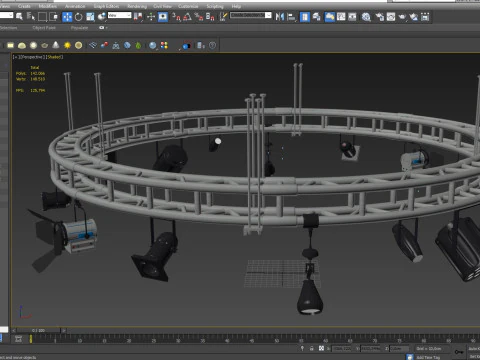Image resolution: width=480 pixels, height=360 pixels.
Task: Activate the Select and Move tool
Action: click(67, 17)
